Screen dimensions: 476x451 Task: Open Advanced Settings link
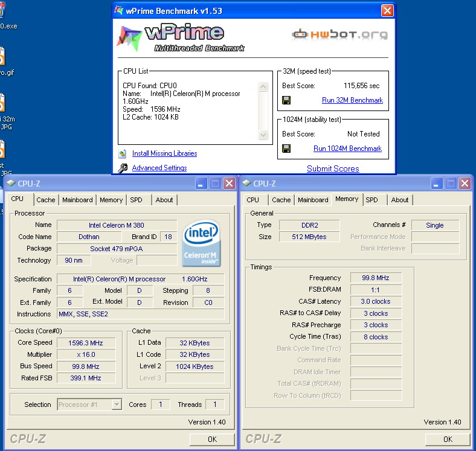point(159,168)
